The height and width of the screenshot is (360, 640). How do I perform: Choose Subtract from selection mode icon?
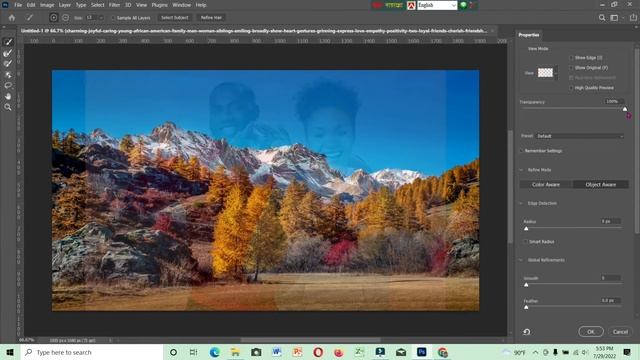point(65,18)
